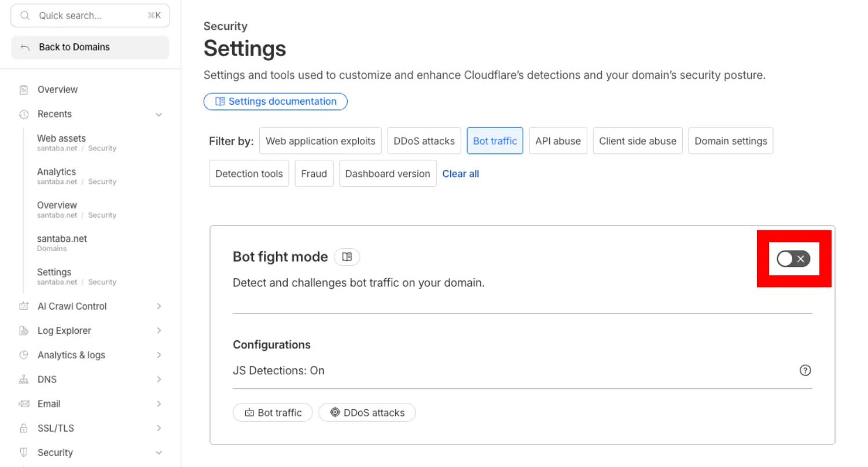Viewport: 868px width, 467px height.
Task: Toggle the DDoS attacks filter chip
Action: pos(424,141)
